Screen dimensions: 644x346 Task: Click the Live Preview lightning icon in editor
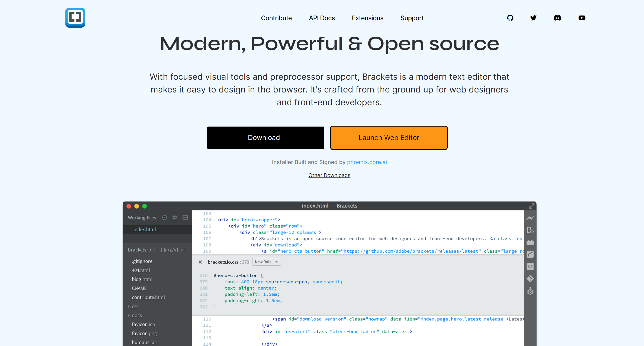[530, 218]
